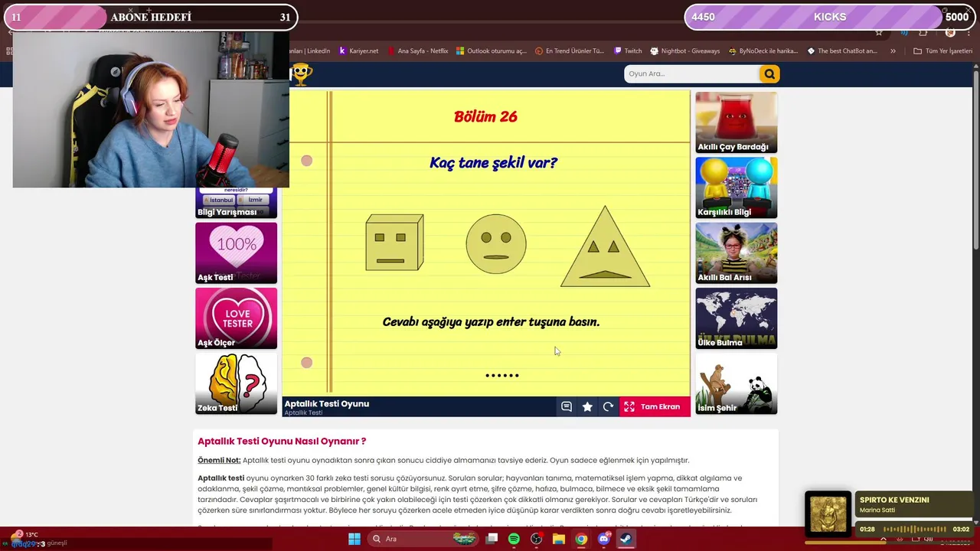Open the İsim Şehir game thumbnail

point(736,383)
